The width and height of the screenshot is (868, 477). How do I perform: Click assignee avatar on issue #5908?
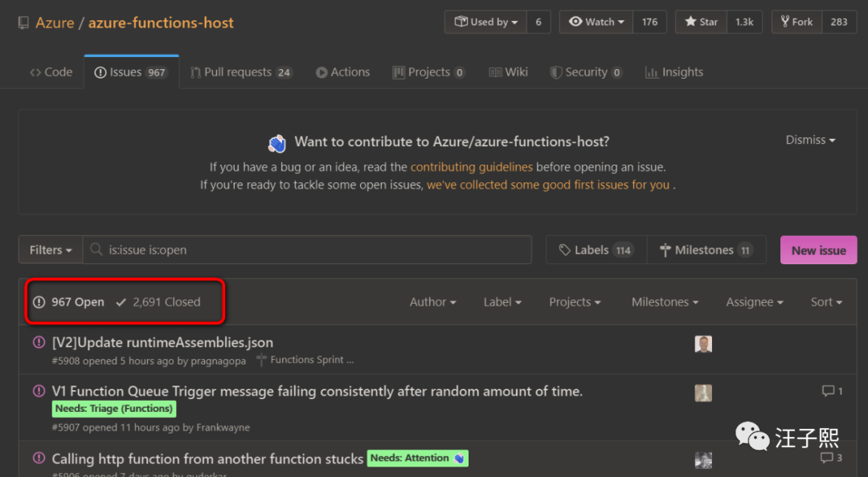(x=703, y=344)
